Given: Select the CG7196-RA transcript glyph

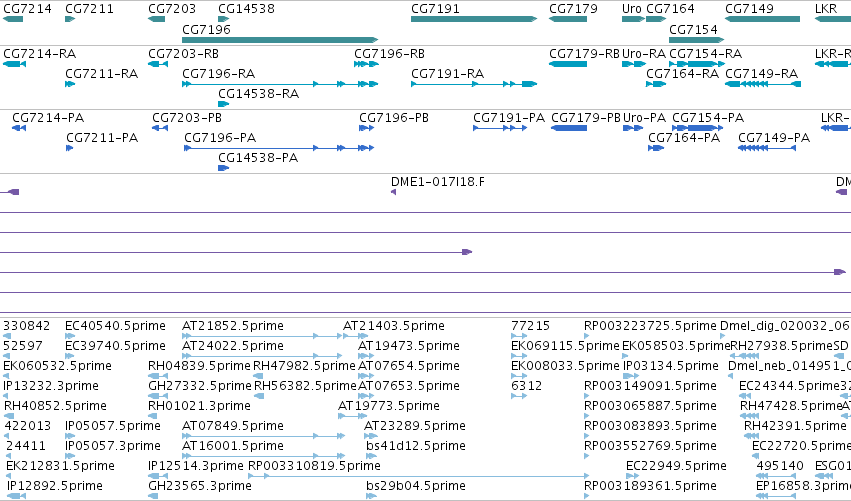Looking at the screenshot, I should [280, 84].
